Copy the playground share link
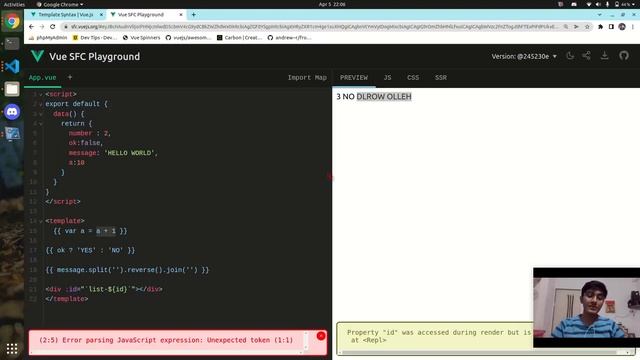The width and height of the screenshot is (640, 360). tap(587, 56)
